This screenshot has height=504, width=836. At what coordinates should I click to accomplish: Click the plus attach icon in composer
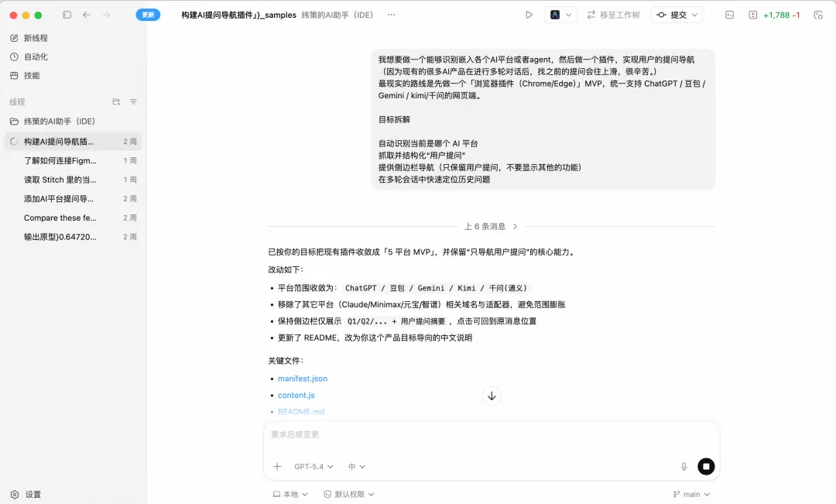coord(277,467)
